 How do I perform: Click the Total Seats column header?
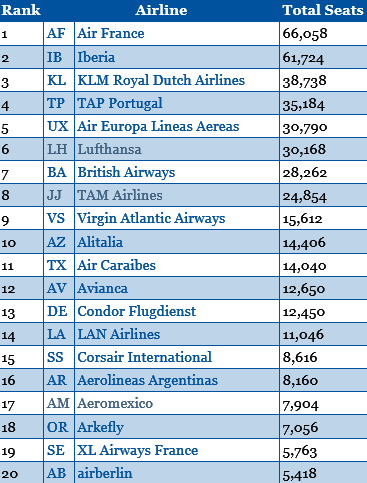323,10
